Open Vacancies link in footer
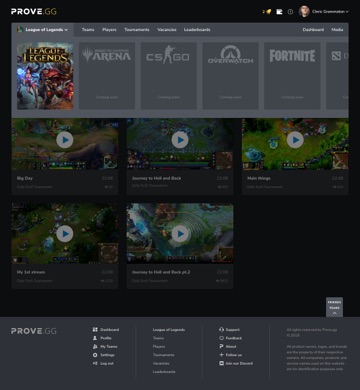Viewport: 360px width, 390px height. [x=161, y=363]
